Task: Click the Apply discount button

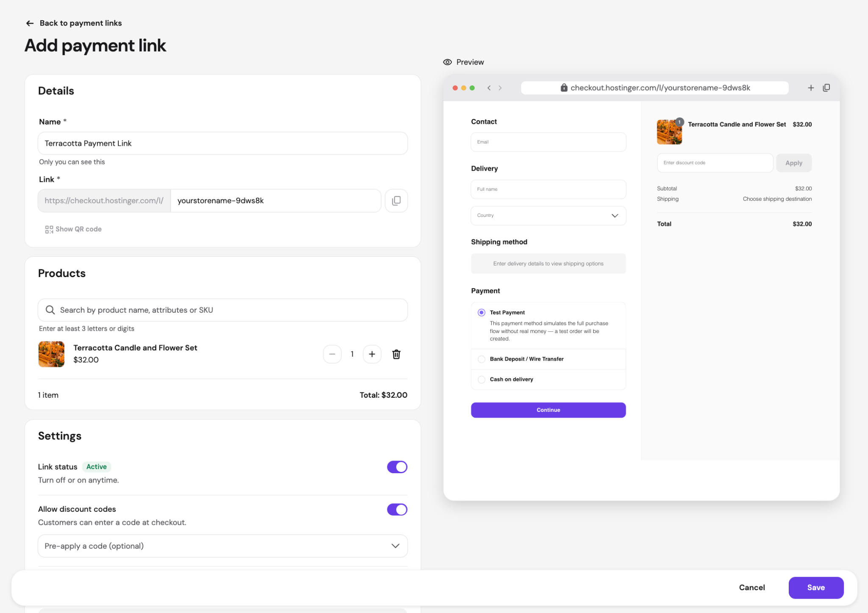Action: [794, 163]
